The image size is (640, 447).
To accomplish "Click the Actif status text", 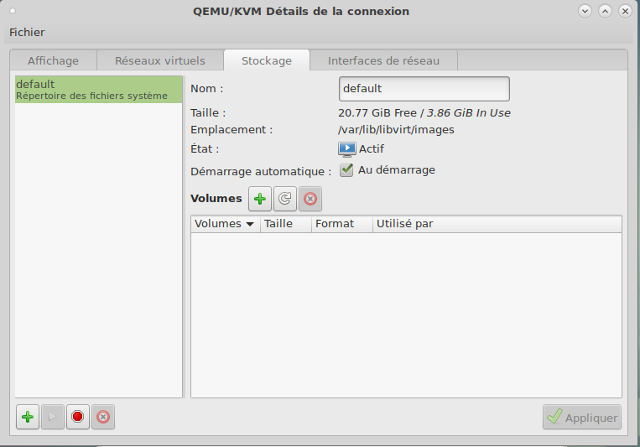I will [x=371, y=149].
